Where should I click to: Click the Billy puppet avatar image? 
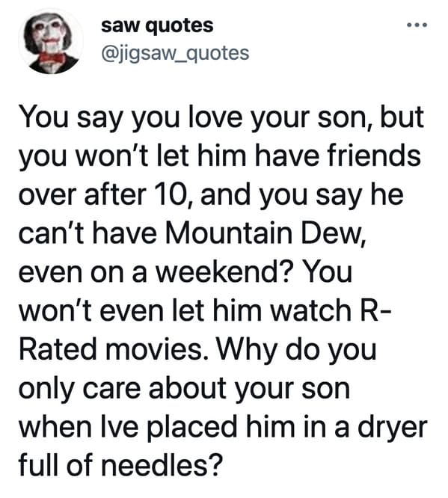pos(51,41)
